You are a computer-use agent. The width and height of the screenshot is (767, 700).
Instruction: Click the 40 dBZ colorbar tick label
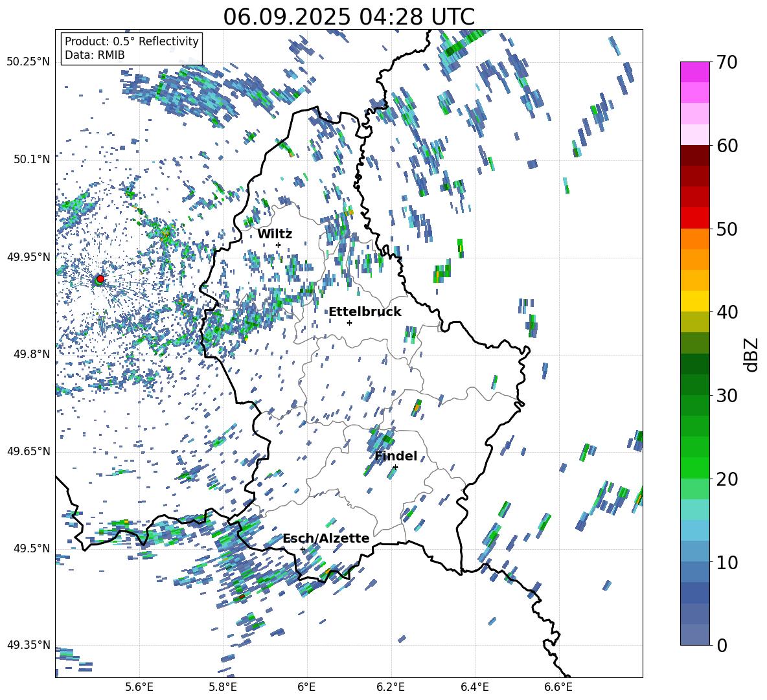click(x=726, y=312)
